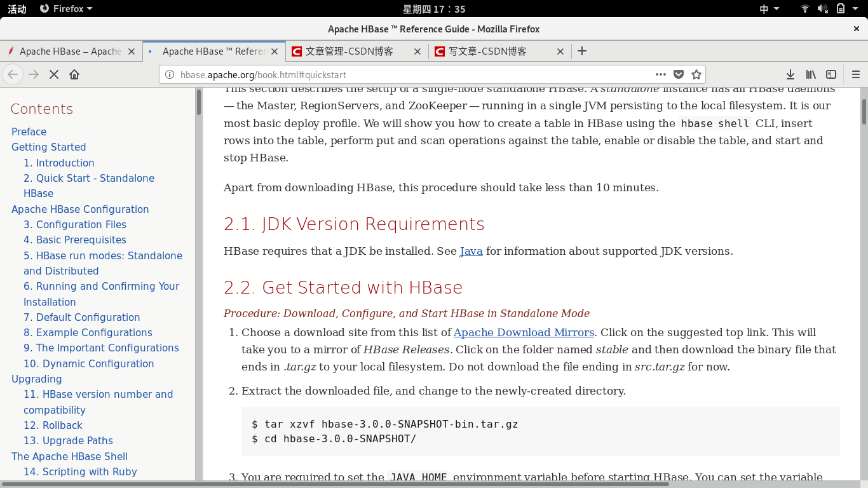Click the cd hbase-3.0.0-SNAPSHOT/ code line

click(334, 438)
